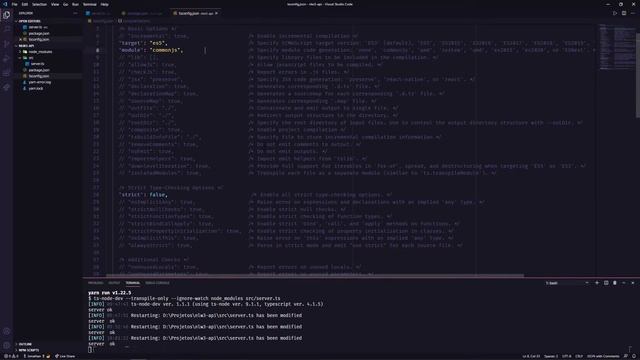Image resolution: width=640 pixels, height=360 pixels.
Task: Open the Search view in activity bar
Action: [7, 29]
